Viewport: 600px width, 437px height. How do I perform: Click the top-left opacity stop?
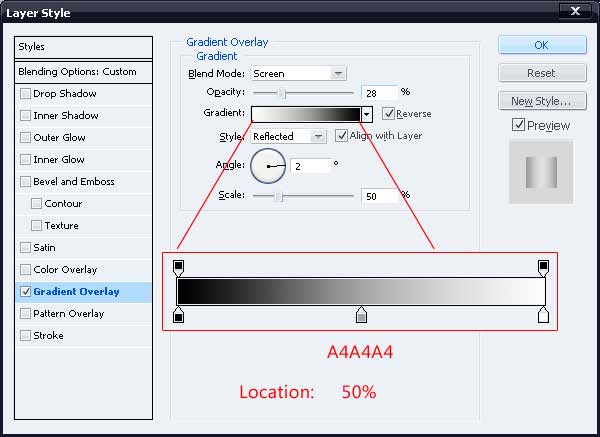[179, 266]
